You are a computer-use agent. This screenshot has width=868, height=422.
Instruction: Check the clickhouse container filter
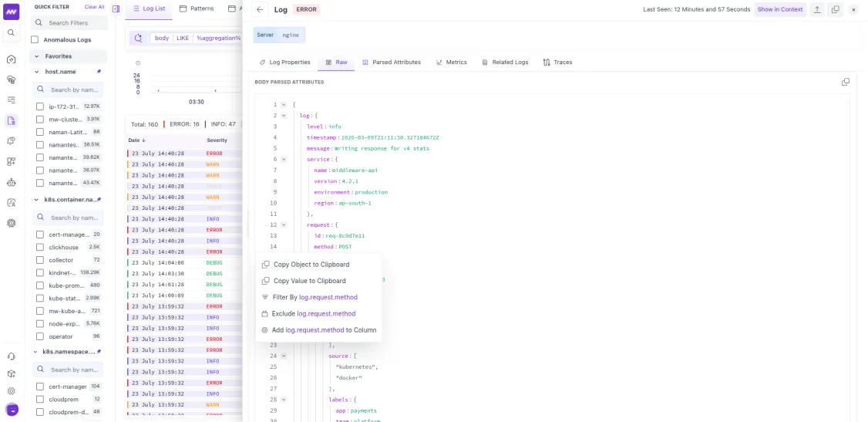click(40, 247)
